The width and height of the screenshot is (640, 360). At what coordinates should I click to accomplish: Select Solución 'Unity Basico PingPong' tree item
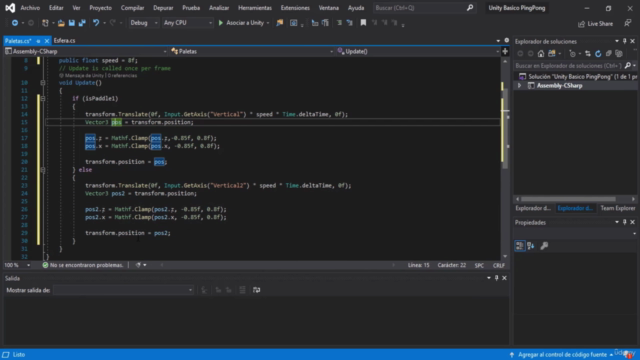(577, 77)
